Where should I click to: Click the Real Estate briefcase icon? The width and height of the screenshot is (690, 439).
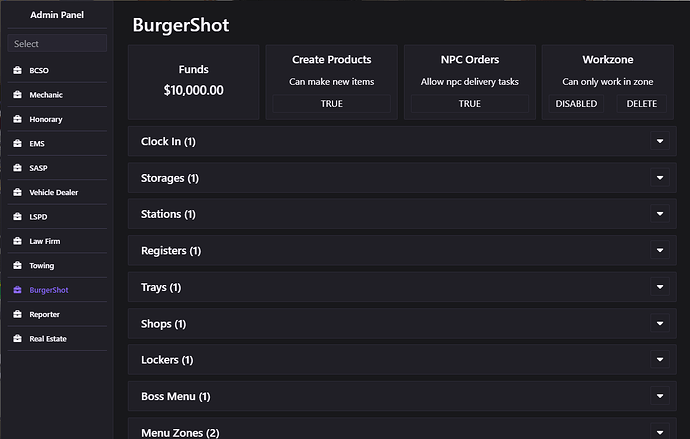click(17, 339)
